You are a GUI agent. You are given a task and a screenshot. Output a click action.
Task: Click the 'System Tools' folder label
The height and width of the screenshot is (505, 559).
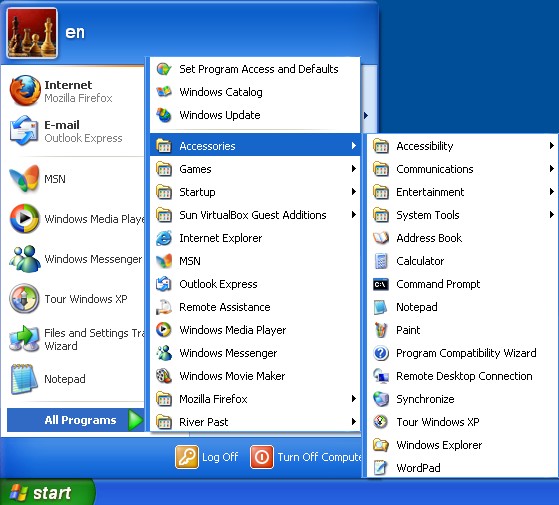click(x=428, y=215)
